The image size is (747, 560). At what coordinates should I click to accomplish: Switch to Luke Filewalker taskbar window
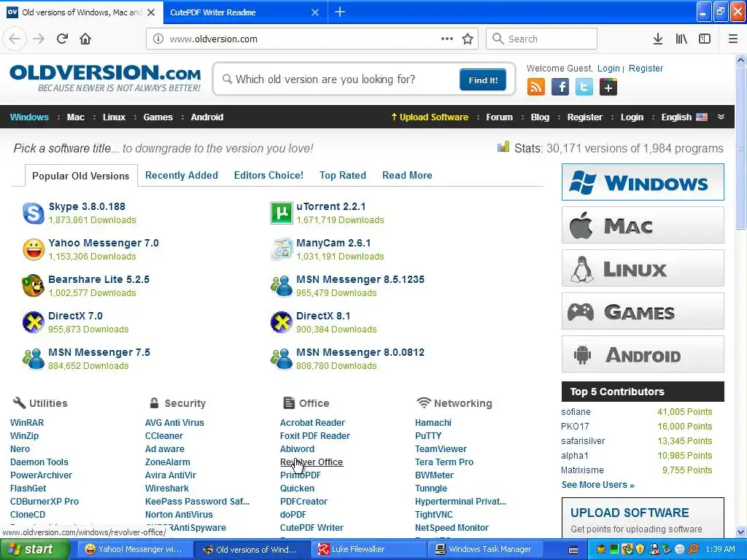(368, 549)
